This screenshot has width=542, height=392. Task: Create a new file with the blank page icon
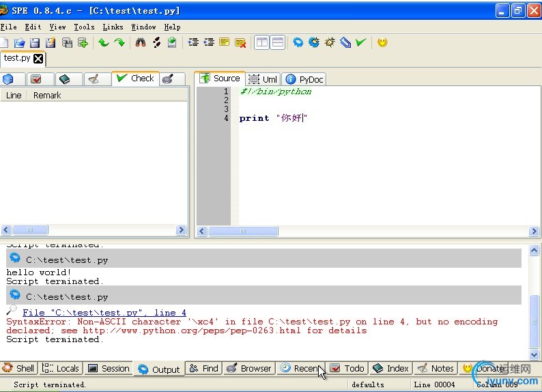click(4, 42)
